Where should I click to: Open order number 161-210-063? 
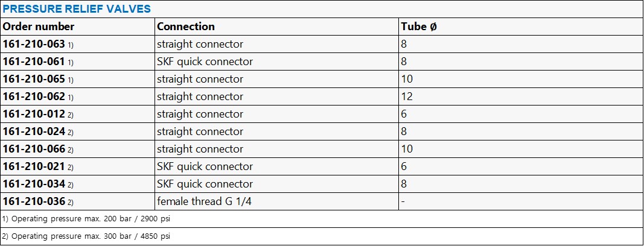point(34,44)
